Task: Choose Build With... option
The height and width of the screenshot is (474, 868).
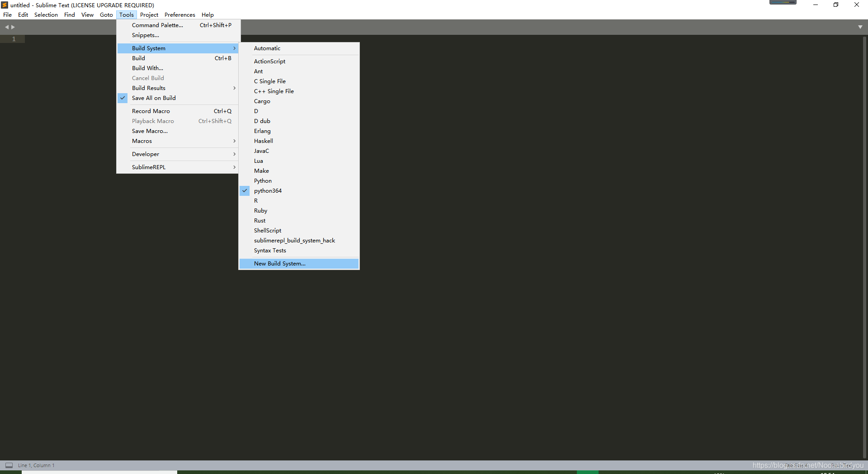Action: (x=178, y=68)
